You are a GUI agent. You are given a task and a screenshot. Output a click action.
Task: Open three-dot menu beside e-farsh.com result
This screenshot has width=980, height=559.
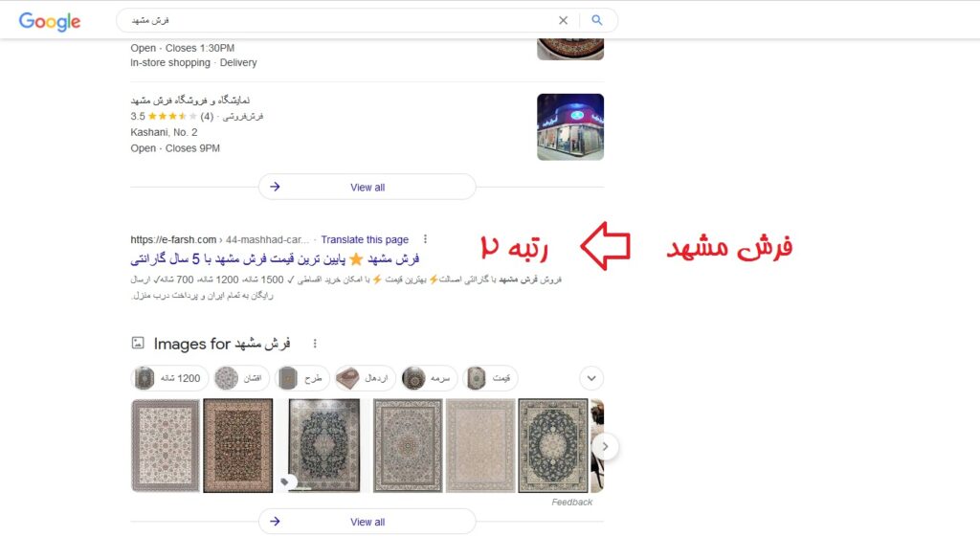(x=425, y=239)
